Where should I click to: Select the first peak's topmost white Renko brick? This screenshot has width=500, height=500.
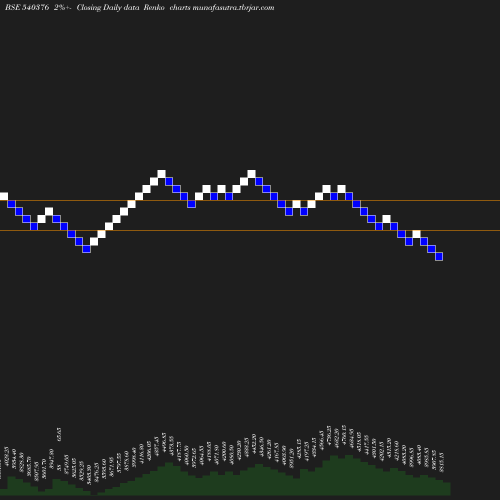[161, 174]
